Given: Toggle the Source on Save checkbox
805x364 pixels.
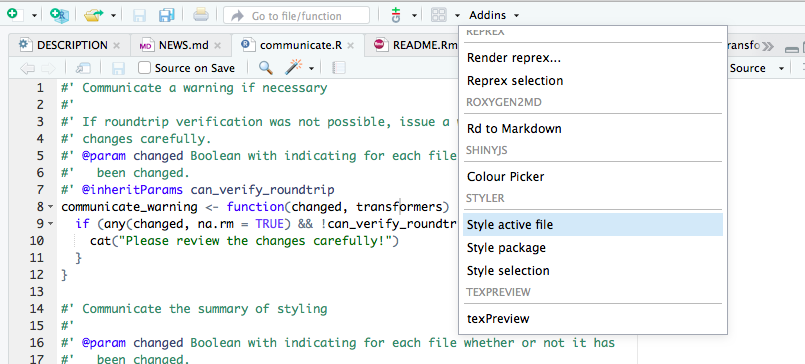Looking at the screenshot, I should click(x=145, y=68).
